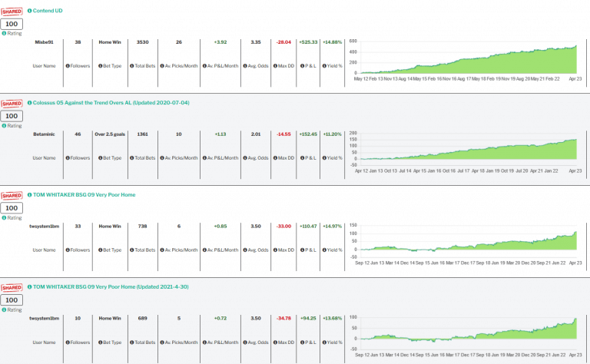The image size is (590, 364).
Task: Click max drawdown value -33.00
Action: 283,227
